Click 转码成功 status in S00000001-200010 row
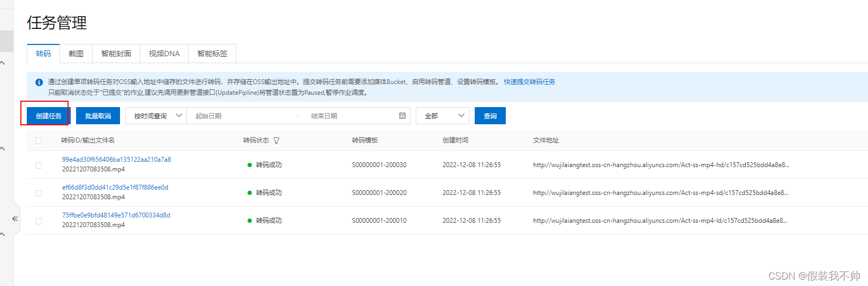This screenshot has height=286, width=868. [x=268, y=221]
